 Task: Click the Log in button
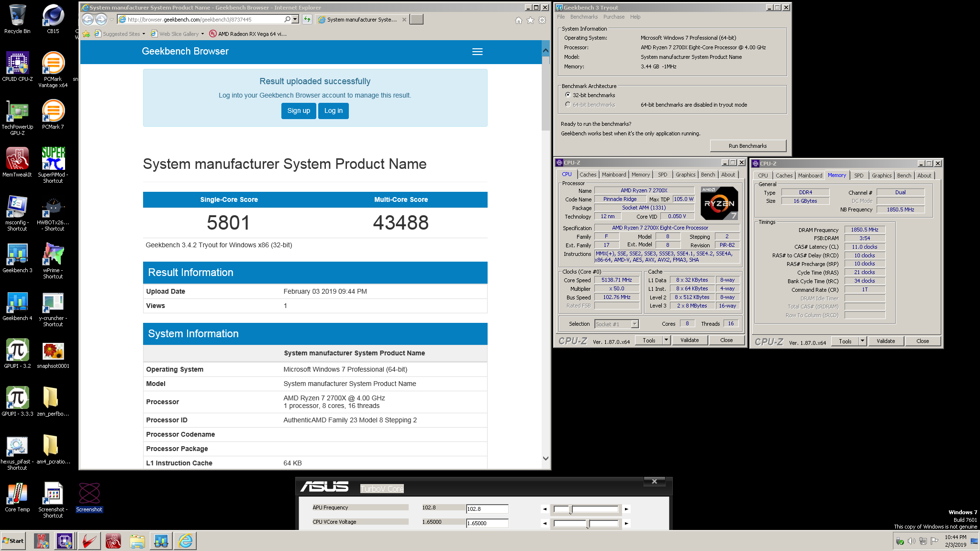tap(334, 111)
